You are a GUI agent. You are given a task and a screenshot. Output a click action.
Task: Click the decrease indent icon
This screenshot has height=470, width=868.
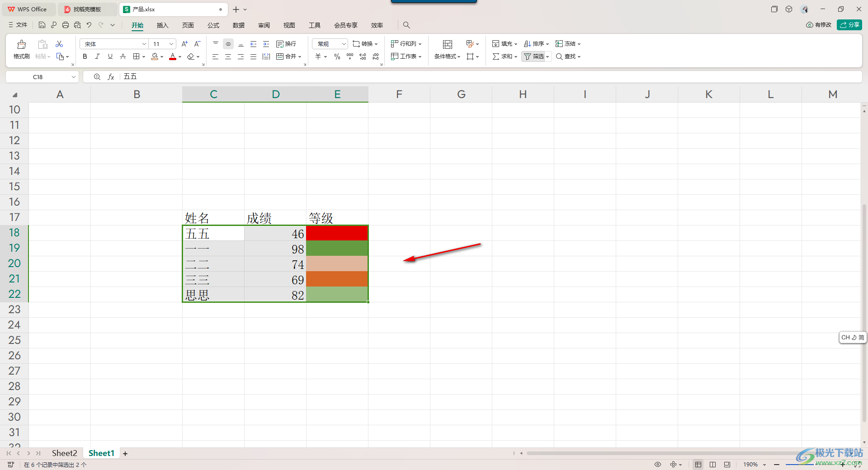[254, 44]
